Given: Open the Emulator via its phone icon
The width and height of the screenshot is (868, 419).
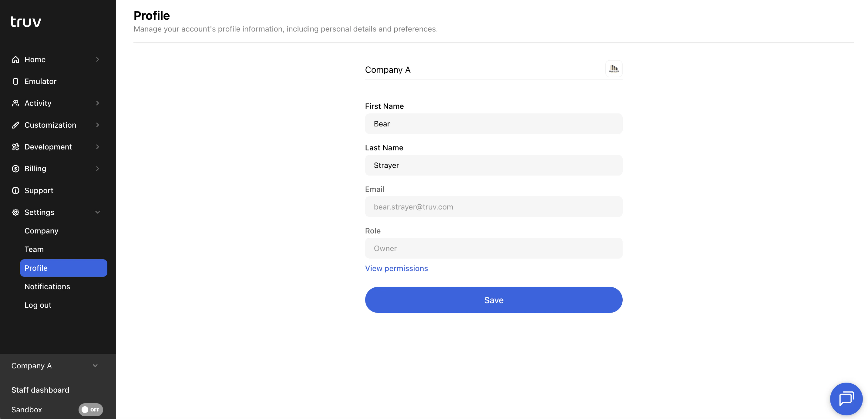Looking at the screenshot, I should point(15,81).
